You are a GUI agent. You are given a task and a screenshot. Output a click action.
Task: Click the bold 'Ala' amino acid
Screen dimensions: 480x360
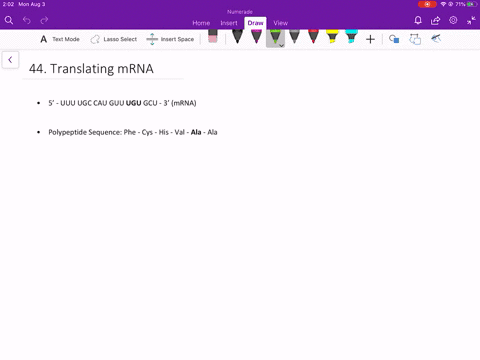196,132
